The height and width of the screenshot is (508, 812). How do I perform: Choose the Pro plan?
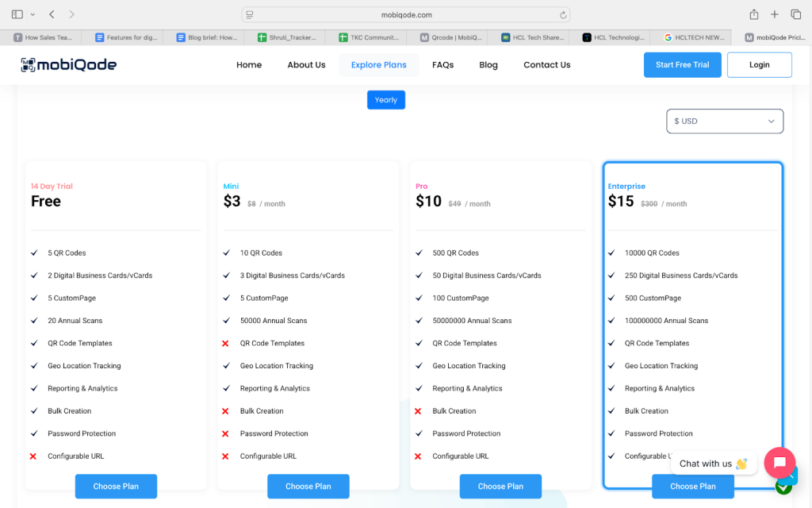[x=500, y=486]
